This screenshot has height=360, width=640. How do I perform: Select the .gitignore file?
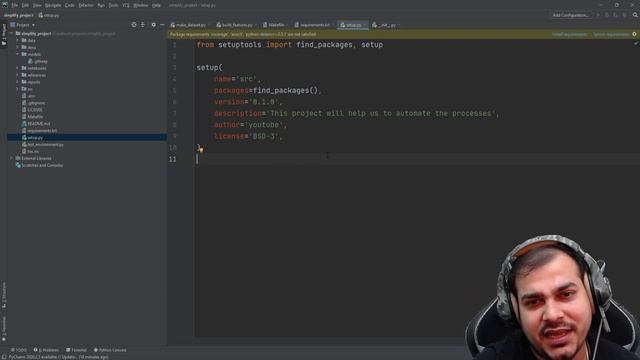pyautogui.click(x=33, y=103)
